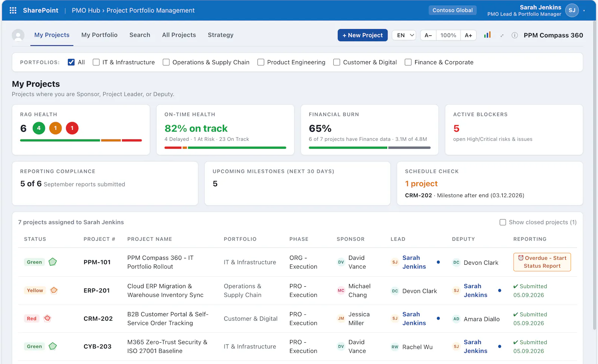Click the RAG health progress bar
This screenshot has height=364, width=598.
pos(81,140)
